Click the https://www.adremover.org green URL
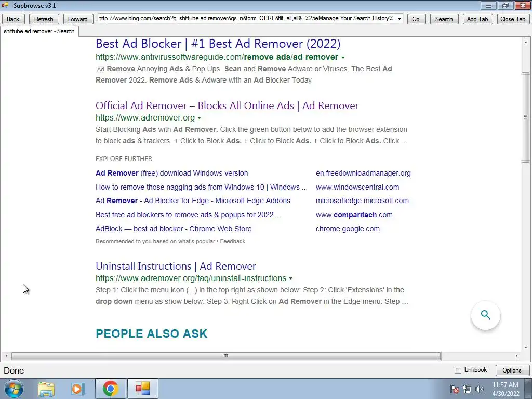The width and height of the screenshot is (532, 399). [x=145, y=118]
